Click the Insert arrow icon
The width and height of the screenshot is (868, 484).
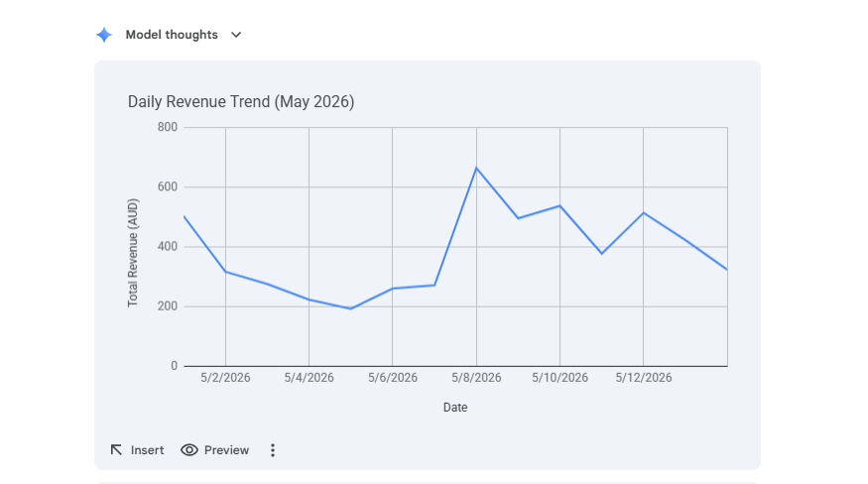pos(116,449)
